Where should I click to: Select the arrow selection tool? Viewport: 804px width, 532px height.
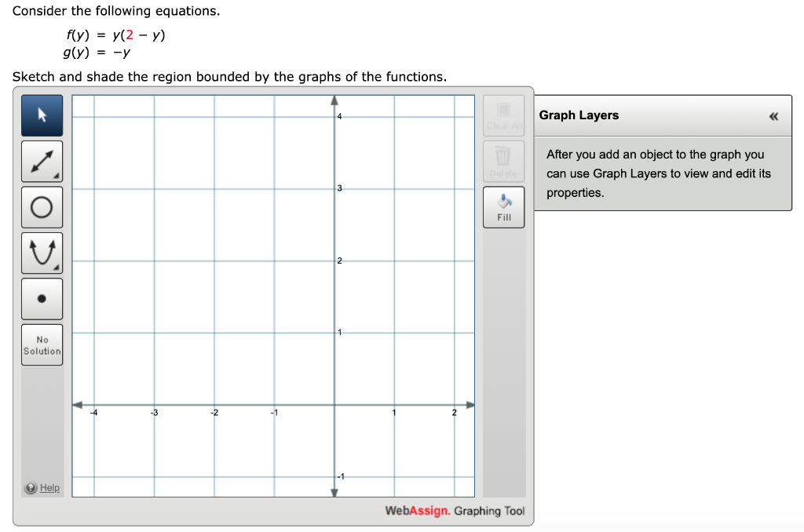coord(42,115)
